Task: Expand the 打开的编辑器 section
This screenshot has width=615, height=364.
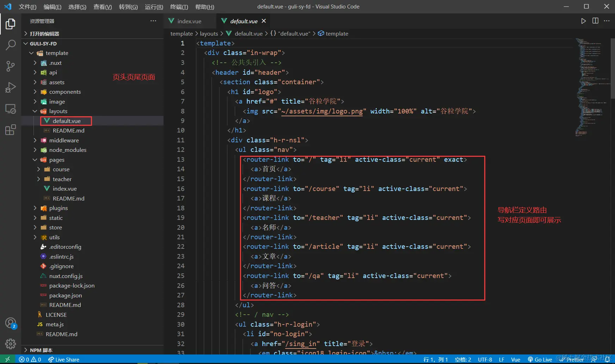Action: (x=93, y=34)
